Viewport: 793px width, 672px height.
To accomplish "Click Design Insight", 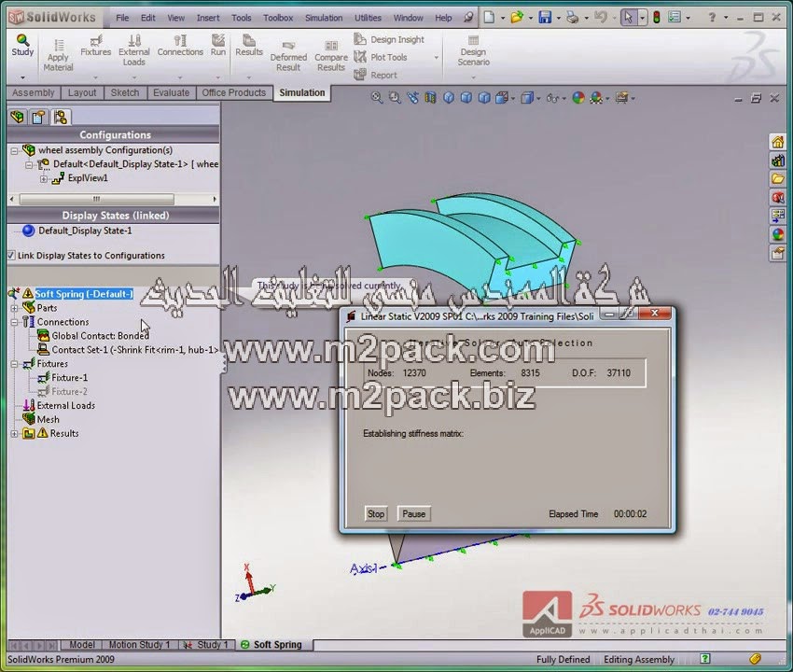I will tap(389, 39).
